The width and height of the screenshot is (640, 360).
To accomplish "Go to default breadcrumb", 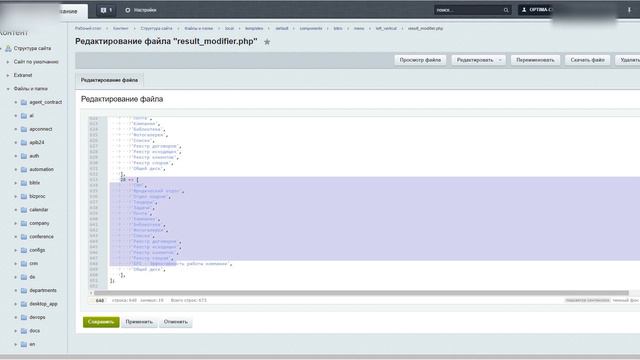I will (x=282, y=29).
